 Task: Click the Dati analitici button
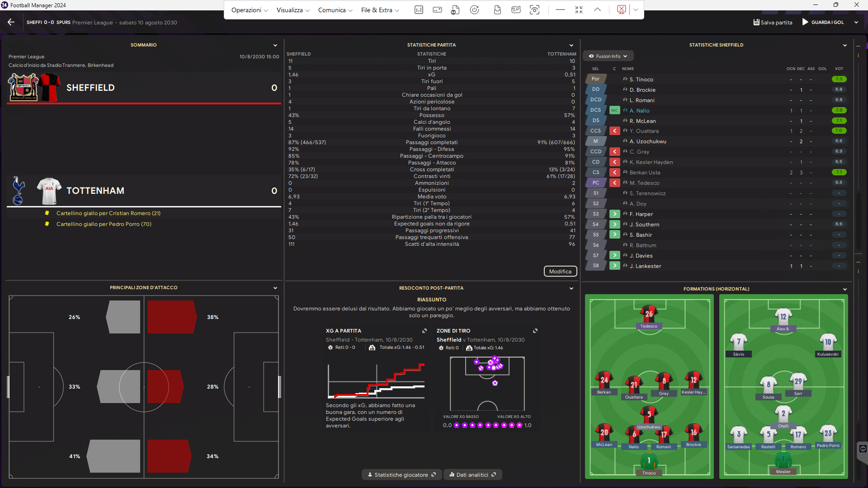(472, 474)
